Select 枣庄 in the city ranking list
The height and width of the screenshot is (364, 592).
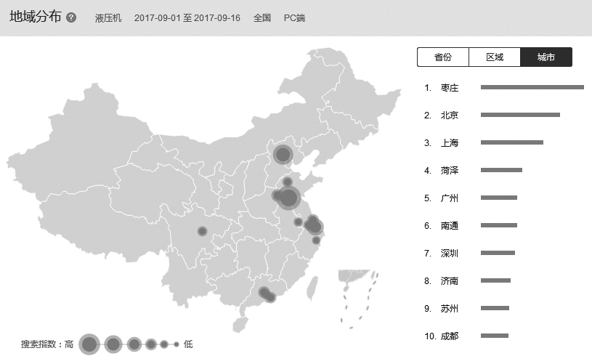point(450,88)
